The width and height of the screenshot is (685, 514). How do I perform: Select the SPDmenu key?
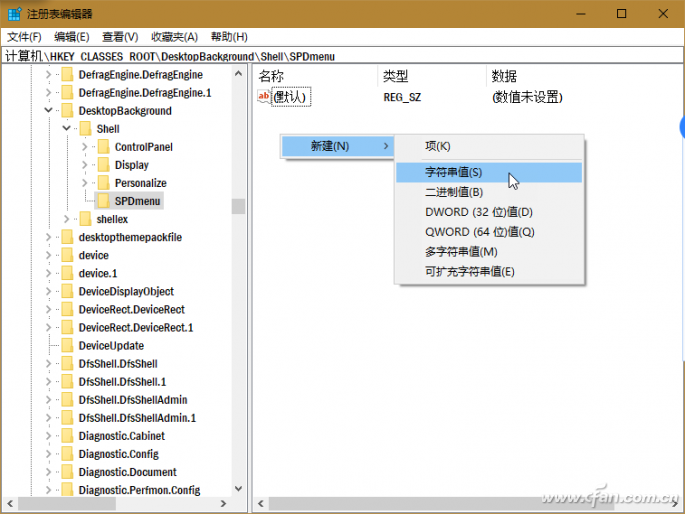click(x=137, y=201)
